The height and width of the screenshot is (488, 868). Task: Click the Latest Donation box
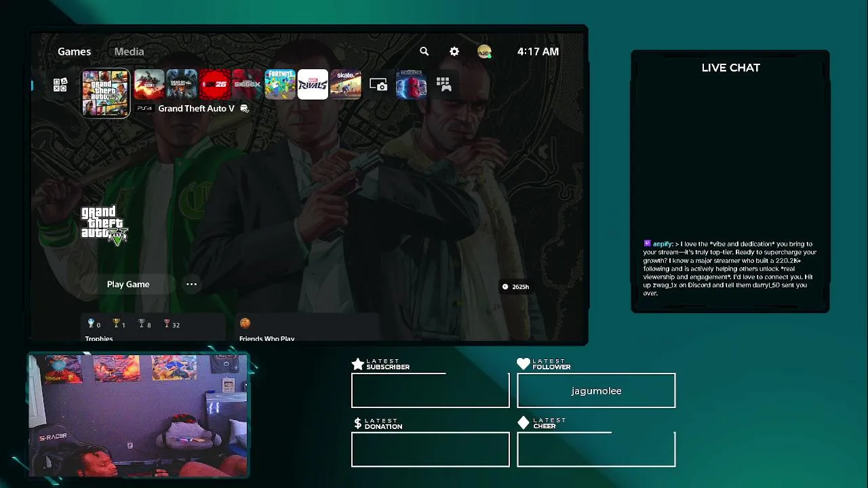(x=430, y=449)
